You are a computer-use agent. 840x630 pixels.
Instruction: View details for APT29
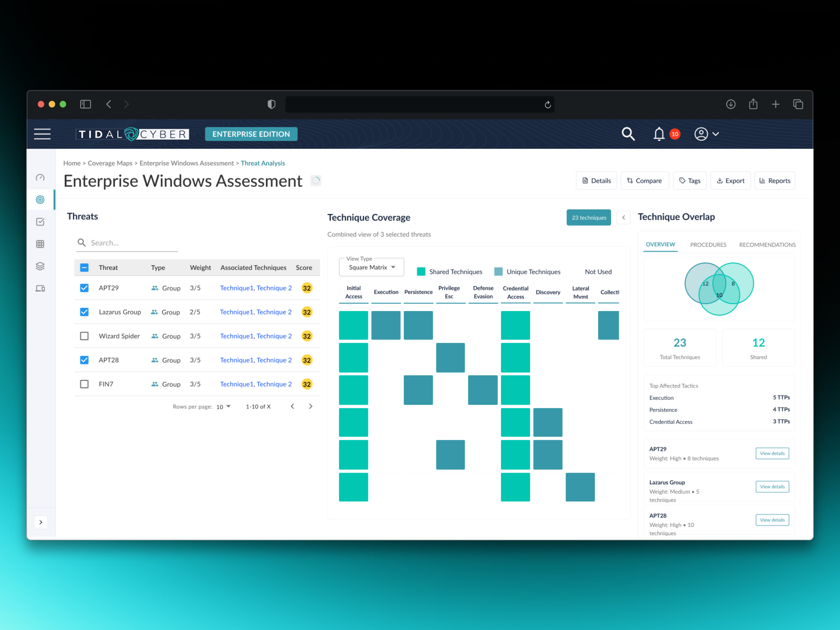pos(772,453)
